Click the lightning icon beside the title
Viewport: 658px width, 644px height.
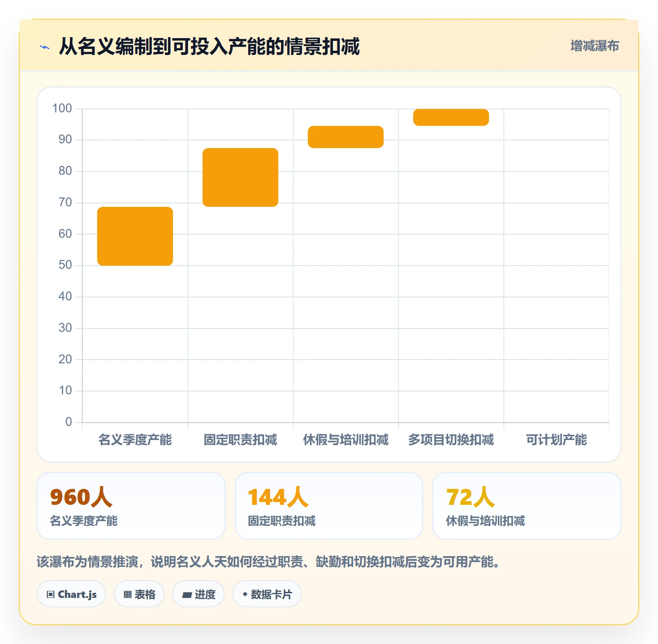coord(45,47)
